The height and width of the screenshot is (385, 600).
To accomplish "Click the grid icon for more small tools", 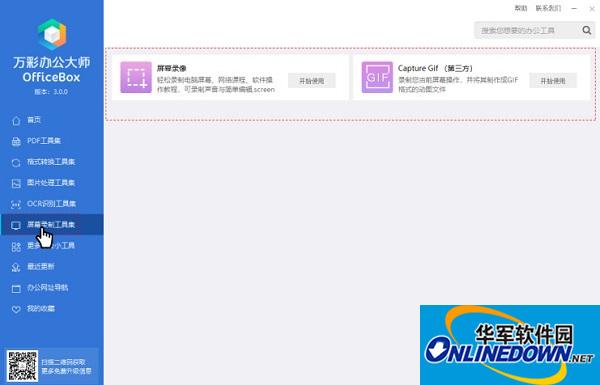I will click(16, 246).
